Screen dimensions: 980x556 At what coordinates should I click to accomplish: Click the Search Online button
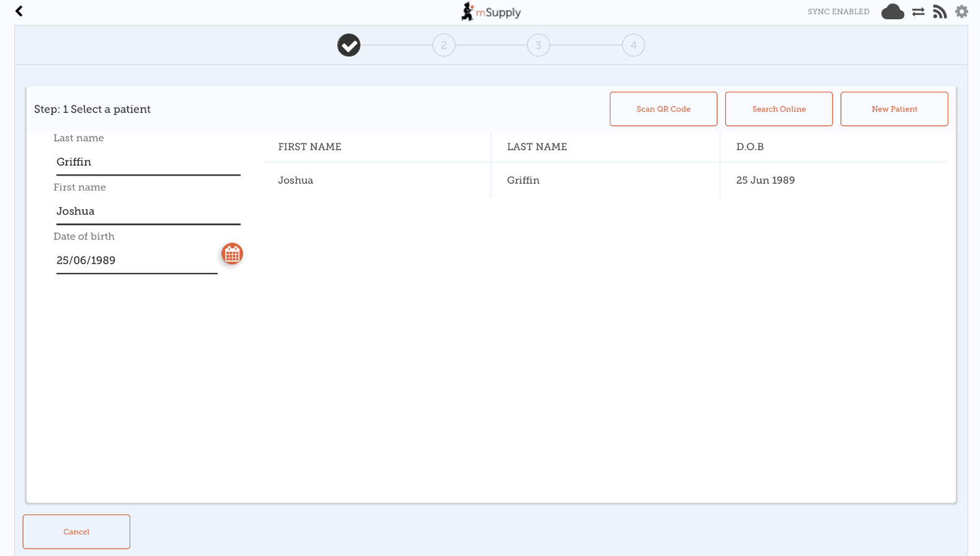pyautogui.click(x=778, y=109)
